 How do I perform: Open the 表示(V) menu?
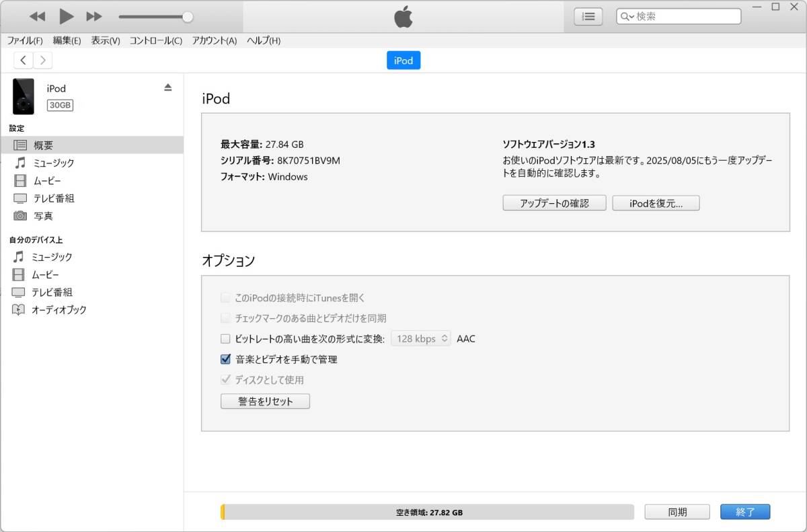pyautogui.click(x=106, y=40)
